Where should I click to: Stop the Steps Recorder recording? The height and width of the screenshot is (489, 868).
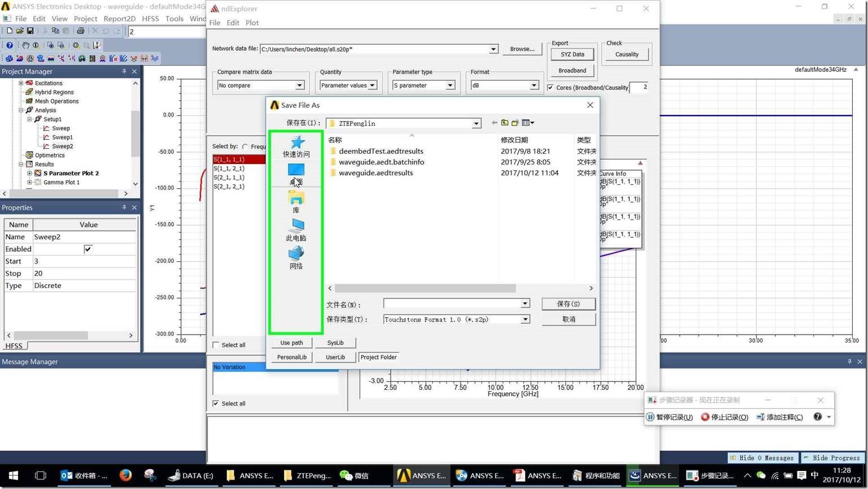pyautogui.click(x=724, y=417)
